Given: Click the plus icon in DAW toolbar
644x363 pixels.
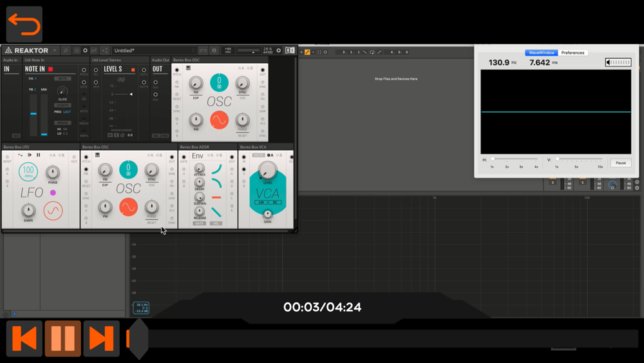Looking at the screenshot, I should point(301,52).
